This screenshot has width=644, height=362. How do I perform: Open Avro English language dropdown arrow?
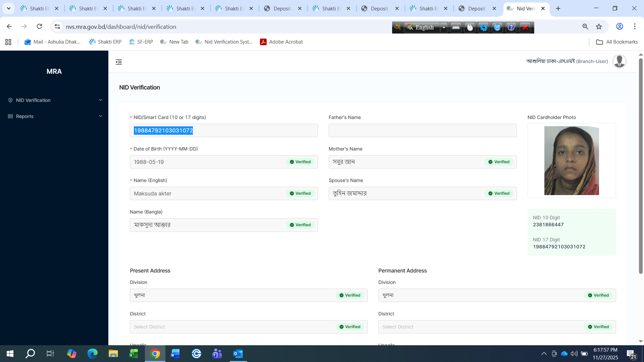tap(444, 27)
